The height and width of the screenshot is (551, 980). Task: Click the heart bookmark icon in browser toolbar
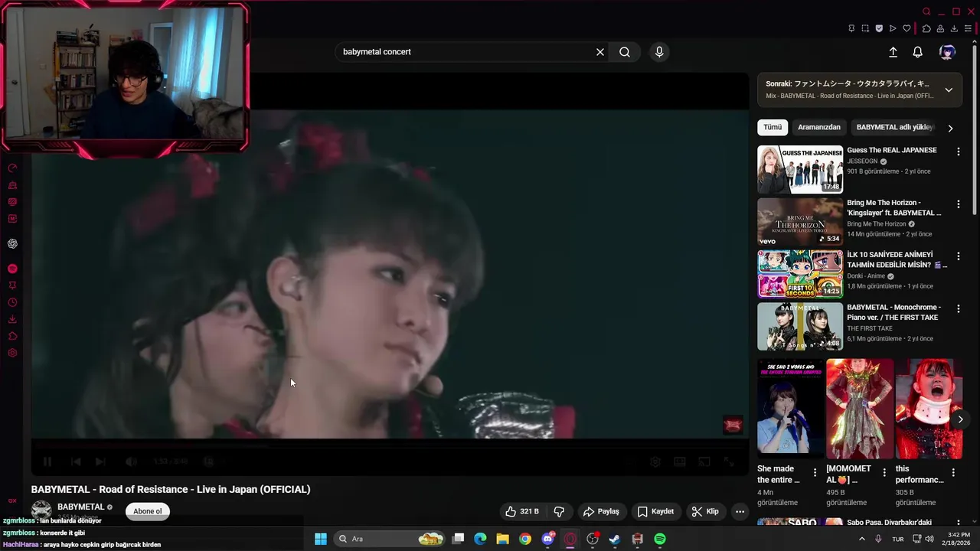(907, 28)
